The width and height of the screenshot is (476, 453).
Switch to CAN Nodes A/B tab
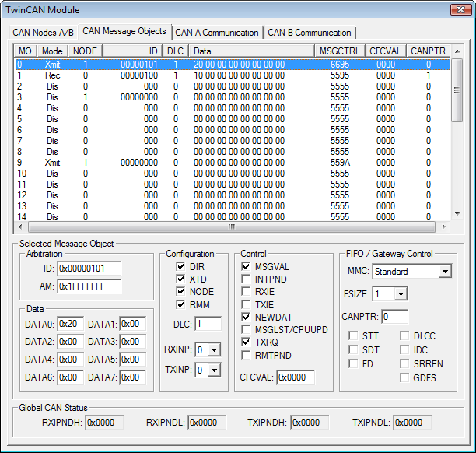[x=44, y=33]
